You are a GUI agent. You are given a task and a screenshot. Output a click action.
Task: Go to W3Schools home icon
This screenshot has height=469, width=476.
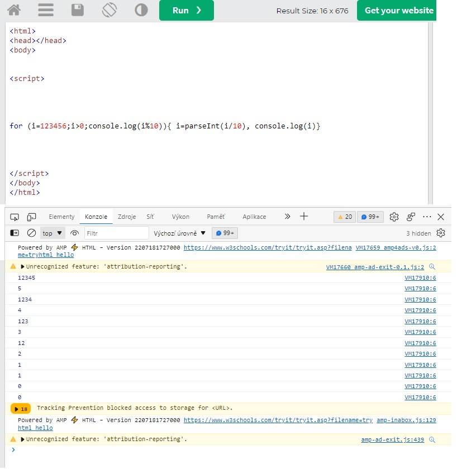[x=14, y=10]
